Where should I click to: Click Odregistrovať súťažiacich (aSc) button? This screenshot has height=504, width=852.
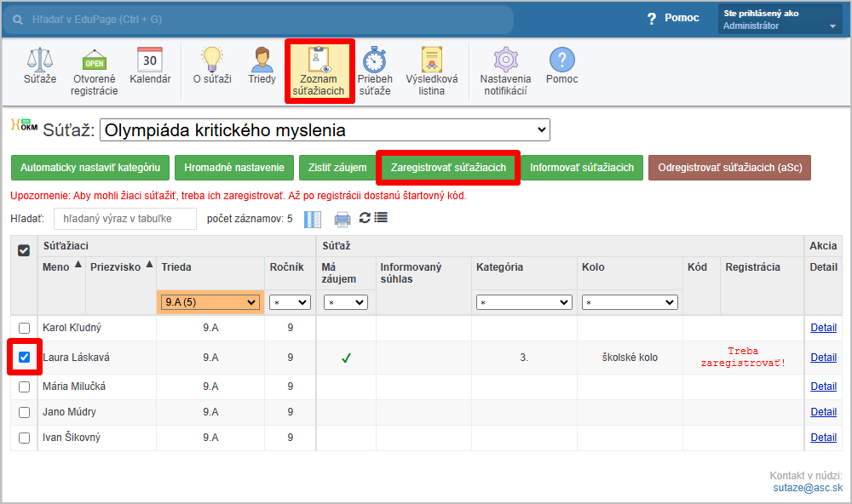click(730, 167)
